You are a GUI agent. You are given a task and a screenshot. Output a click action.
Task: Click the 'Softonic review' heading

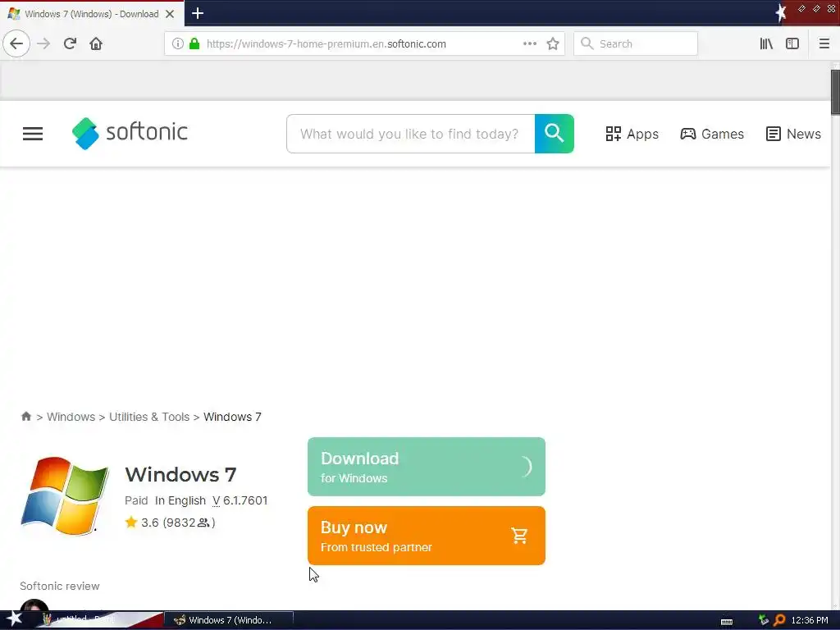(x=59, y=586)
